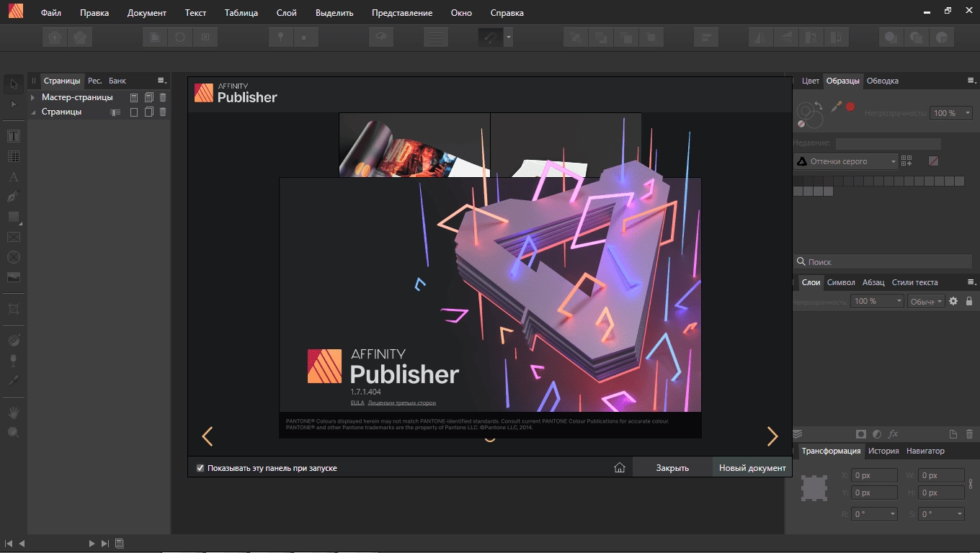The width and height of the screenshot is (980, 553).
Task: Select the Picture Frame Rectangle tool
Action: pos(14,237)
